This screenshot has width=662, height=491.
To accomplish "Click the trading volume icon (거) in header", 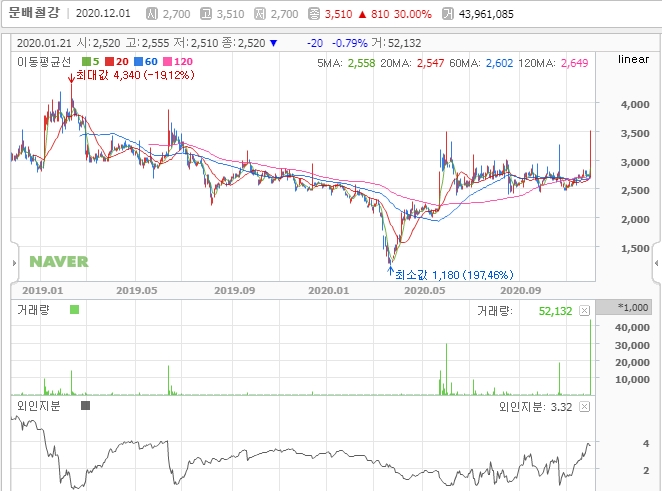I will (448, 14).
